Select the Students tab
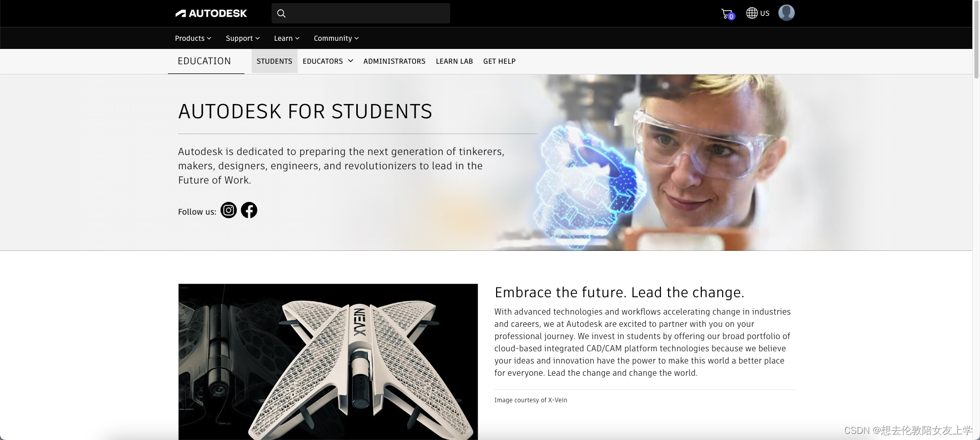This screenshot has height=440, width=980. click(275, 61)
